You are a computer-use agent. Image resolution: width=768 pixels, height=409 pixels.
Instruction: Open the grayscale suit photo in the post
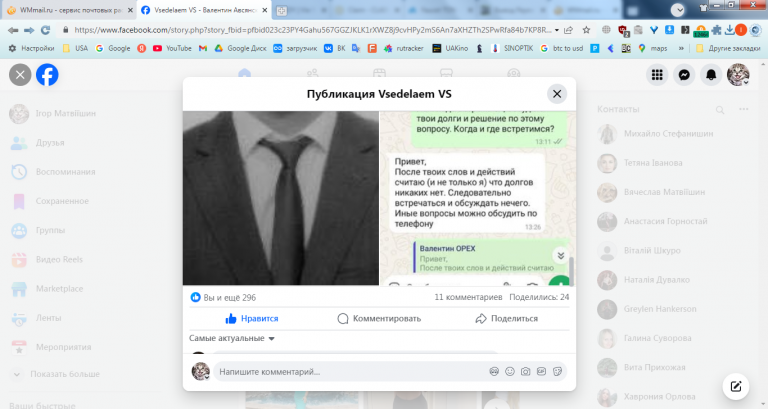pos(281,198)
